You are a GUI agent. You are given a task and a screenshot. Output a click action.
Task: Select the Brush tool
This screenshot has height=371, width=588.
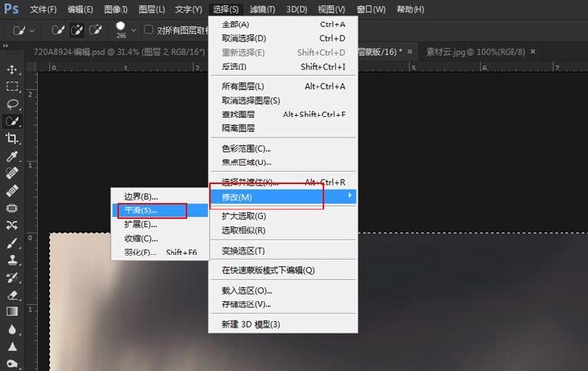pos(12,243)
